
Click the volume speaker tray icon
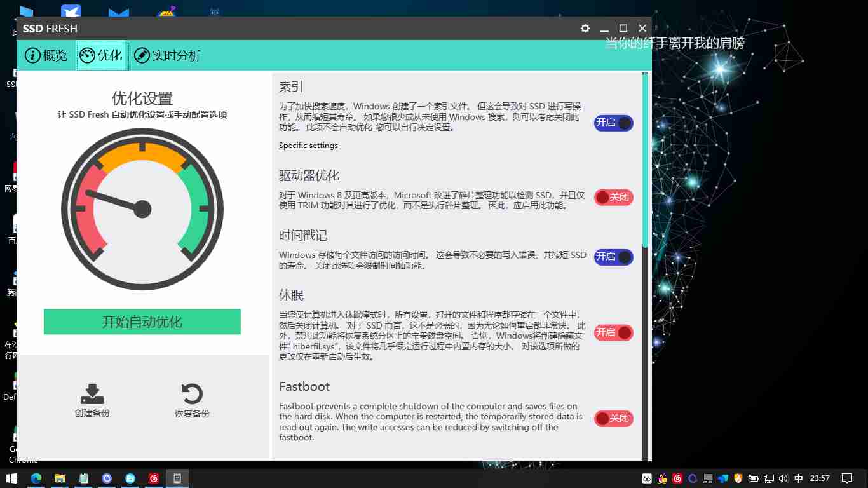click(x=783, y=478)
